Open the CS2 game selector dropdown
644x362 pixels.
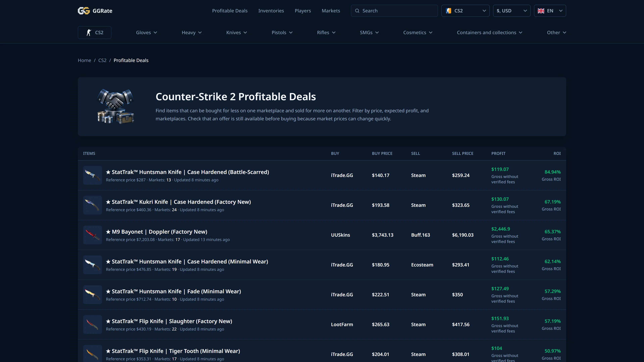tap(466, 11)
